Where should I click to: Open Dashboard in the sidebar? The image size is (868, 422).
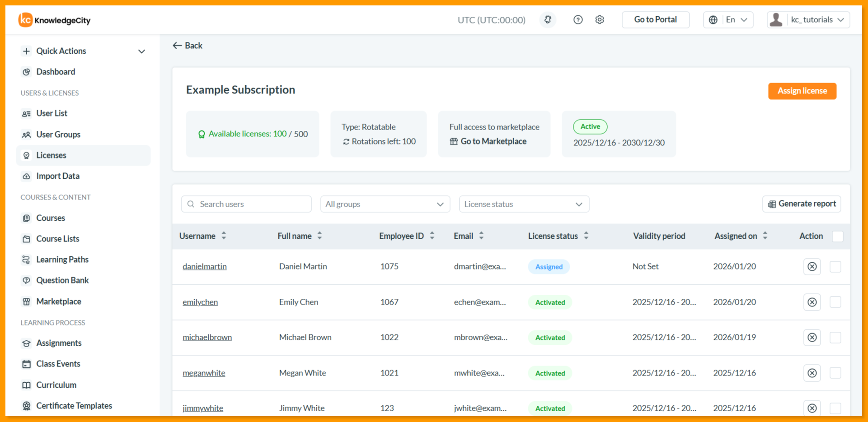coord(56,72)
